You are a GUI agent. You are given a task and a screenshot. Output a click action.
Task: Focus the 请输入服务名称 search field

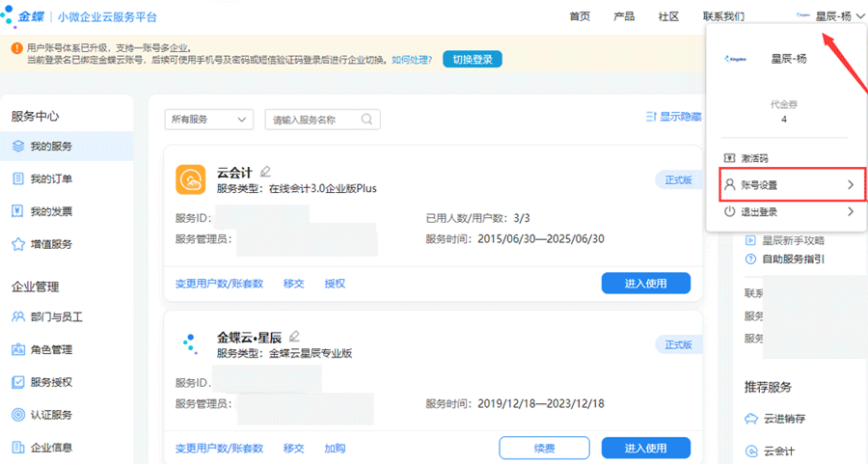[x=323, y=119]
